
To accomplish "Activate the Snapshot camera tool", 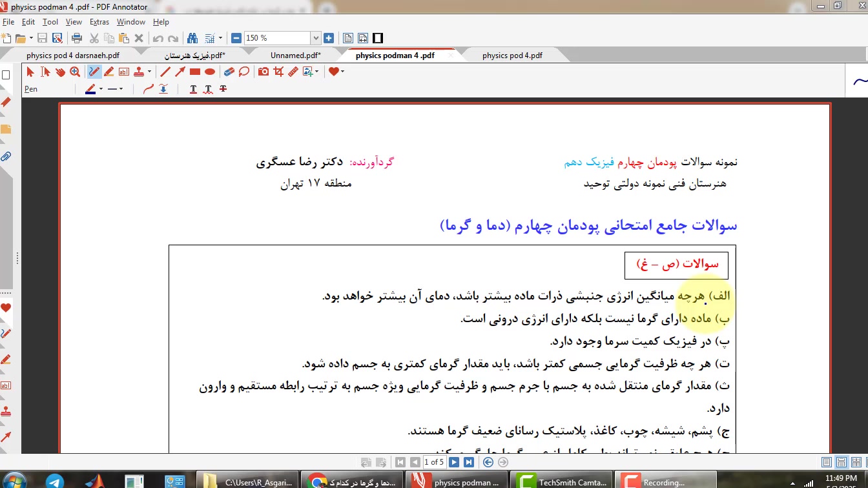I will coord(263,72).
